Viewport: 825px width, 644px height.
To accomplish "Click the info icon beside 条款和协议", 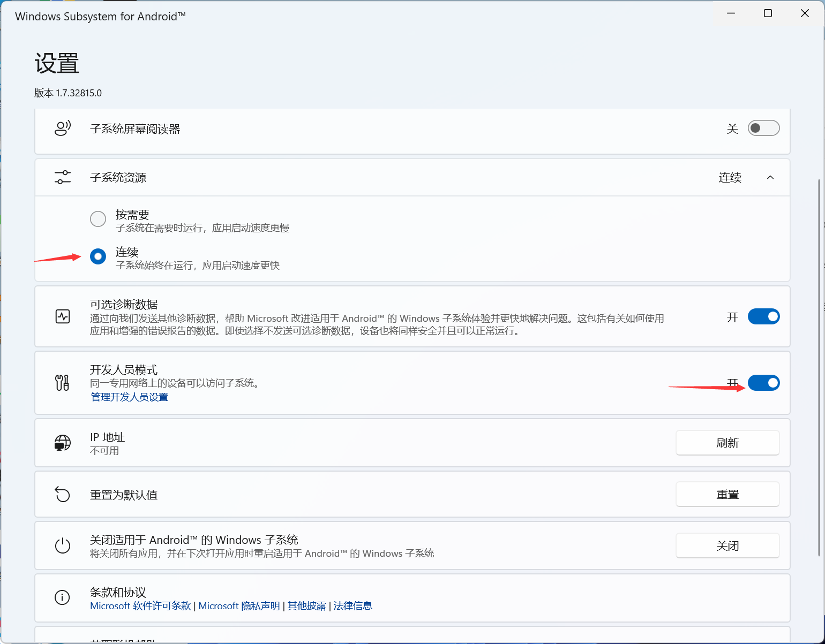I will pyautogui.click(x=63, y=597).
